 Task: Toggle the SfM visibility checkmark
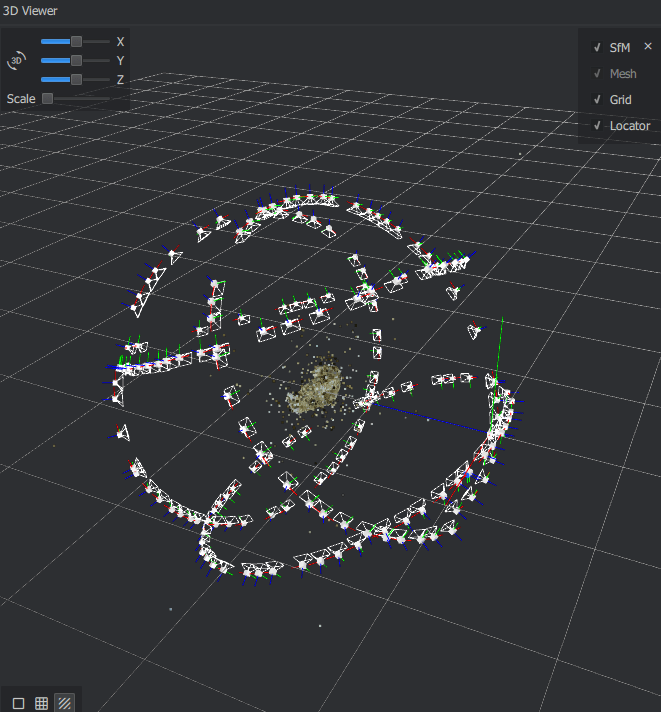click(x=596, y=47)
